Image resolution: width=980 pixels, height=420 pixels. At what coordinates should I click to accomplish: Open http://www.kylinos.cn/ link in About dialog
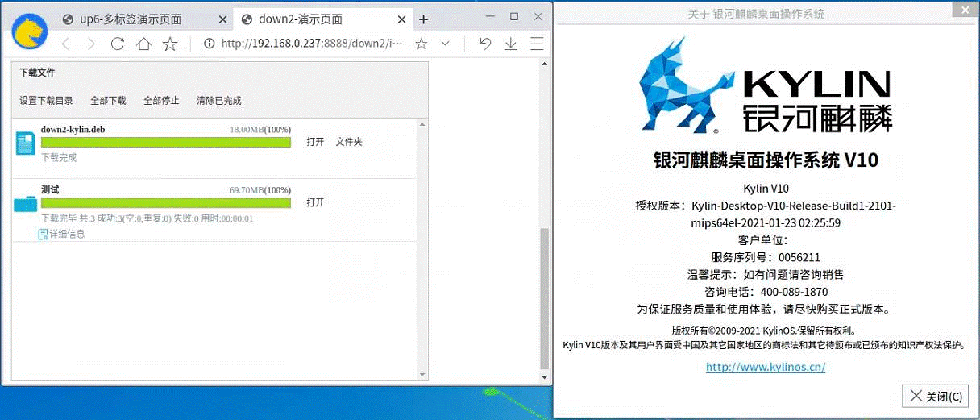[766, 367]
